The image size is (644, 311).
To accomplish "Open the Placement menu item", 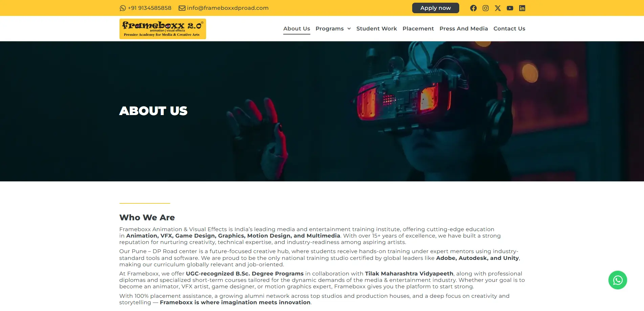I will point(418,29).
